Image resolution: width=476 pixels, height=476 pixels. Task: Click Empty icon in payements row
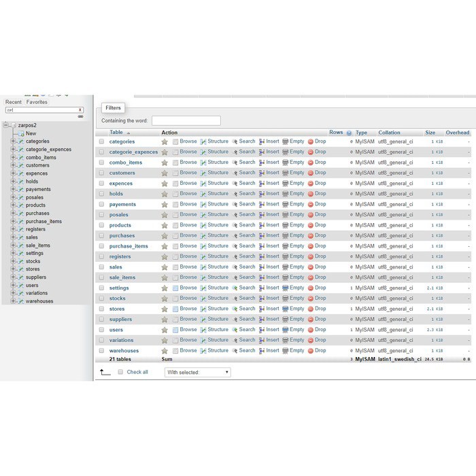[286, 204]
